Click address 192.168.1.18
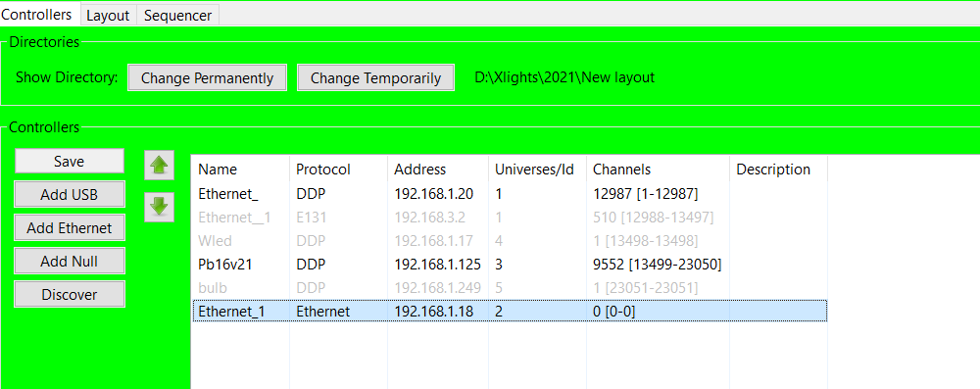 pos(434,311)
